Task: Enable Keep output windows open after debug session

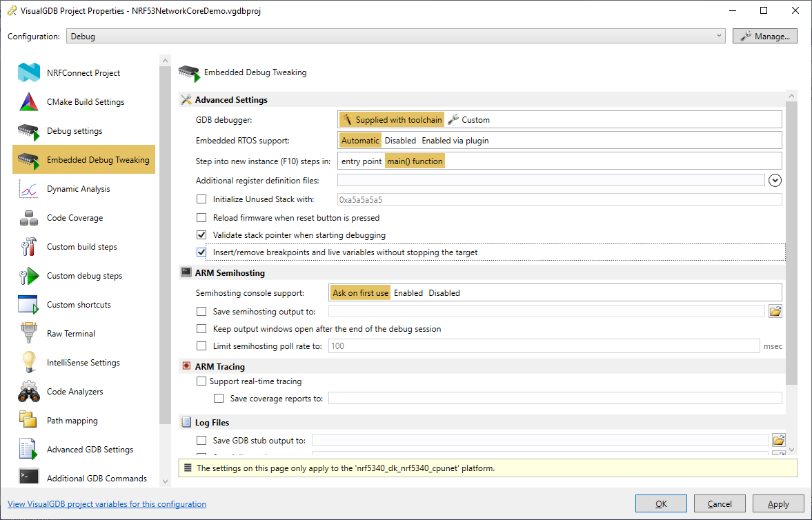Action: coord(201,329)
